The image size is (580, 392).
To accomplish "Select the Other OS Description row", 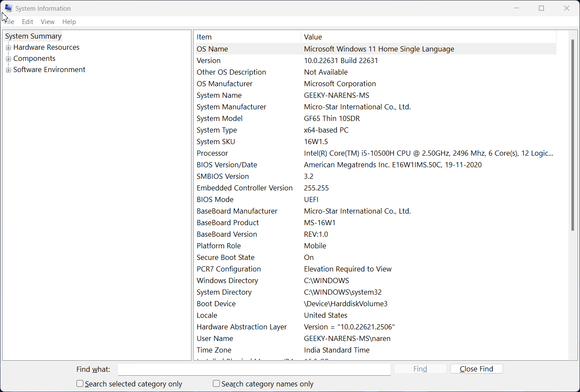I will coord(376,72).
